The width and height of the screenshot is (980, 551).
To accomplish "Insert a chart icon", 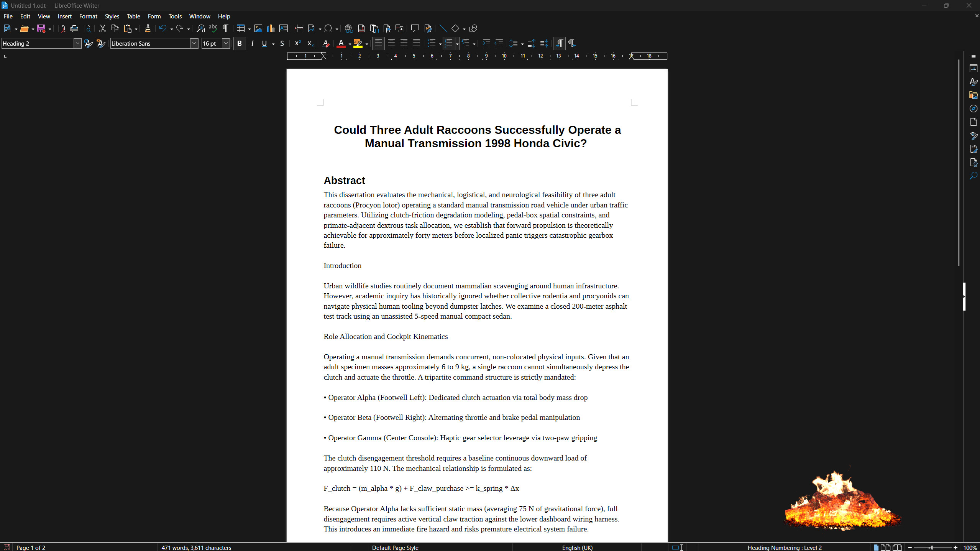I will pyautogui.click(x=271, y=28).
